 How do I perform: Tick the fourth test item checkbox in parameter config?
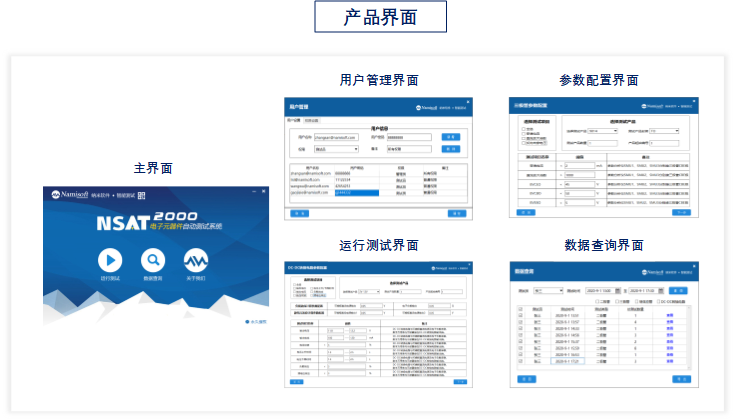(524, 142)
